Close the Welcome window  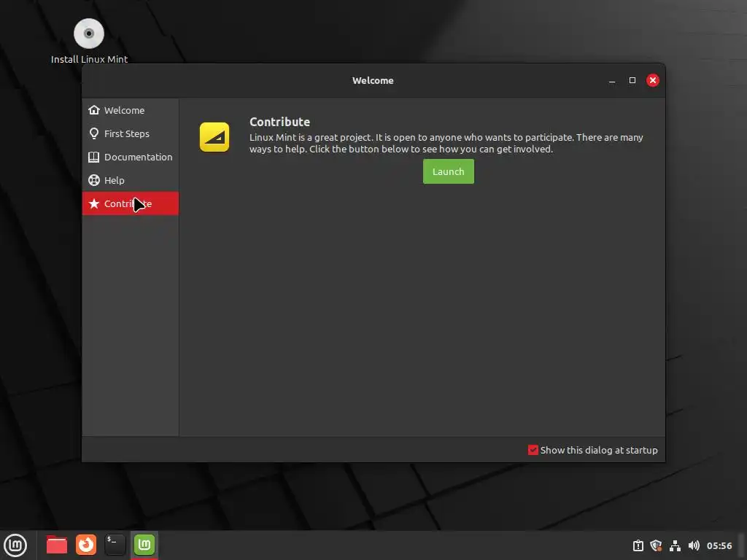[653, 80]
